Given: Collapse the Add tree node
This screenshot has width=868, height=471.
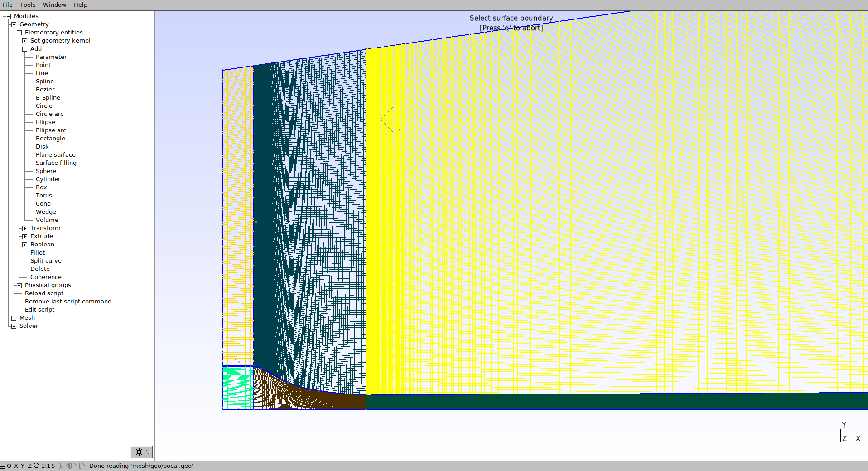Looking at the screenshot, I should tap(24, 49).
